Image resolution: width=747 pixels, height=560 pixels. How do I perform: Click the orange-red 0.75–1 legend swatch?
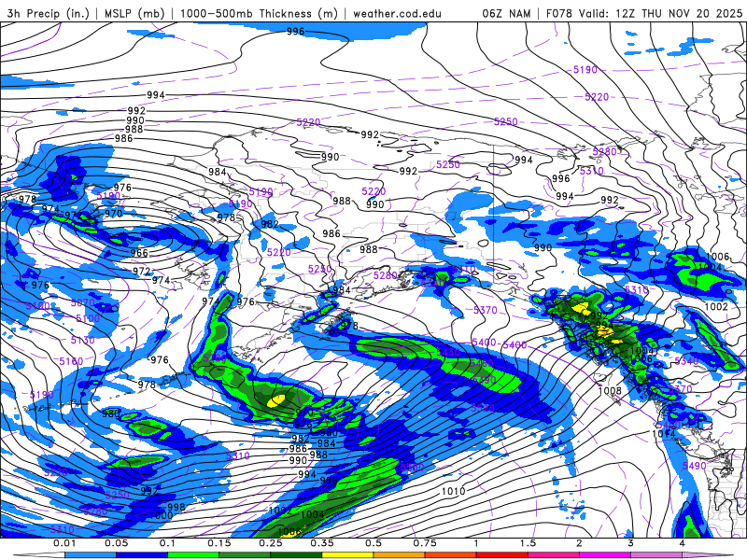[451, 555]
